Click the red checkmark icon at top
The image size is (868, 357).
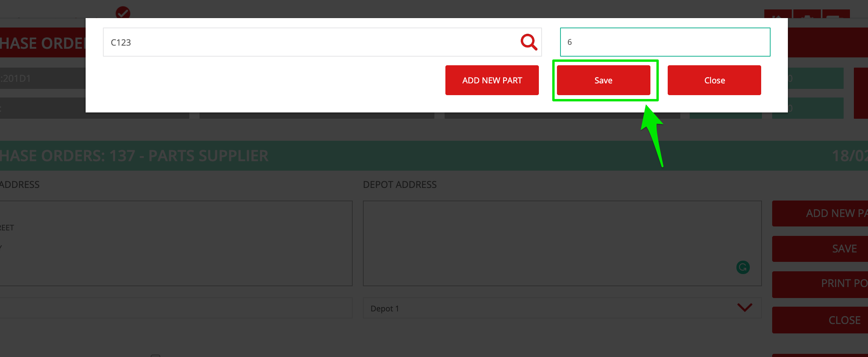[123, 12]
